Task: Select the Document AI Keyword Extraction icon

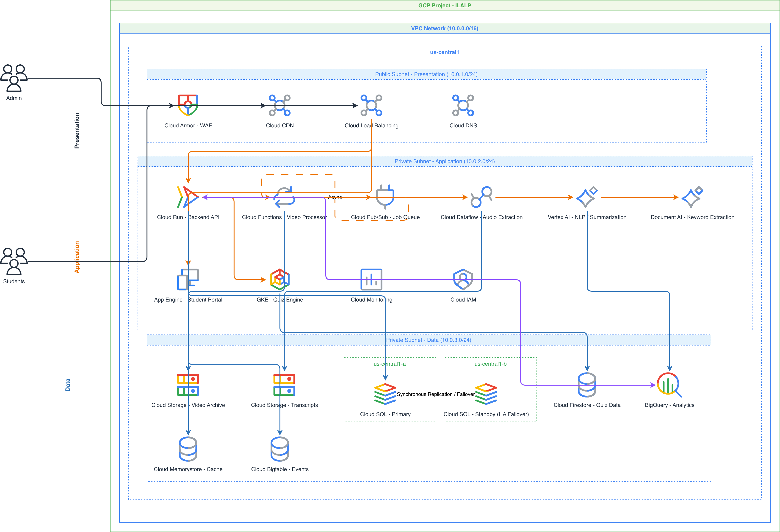Action: (692, 197)
